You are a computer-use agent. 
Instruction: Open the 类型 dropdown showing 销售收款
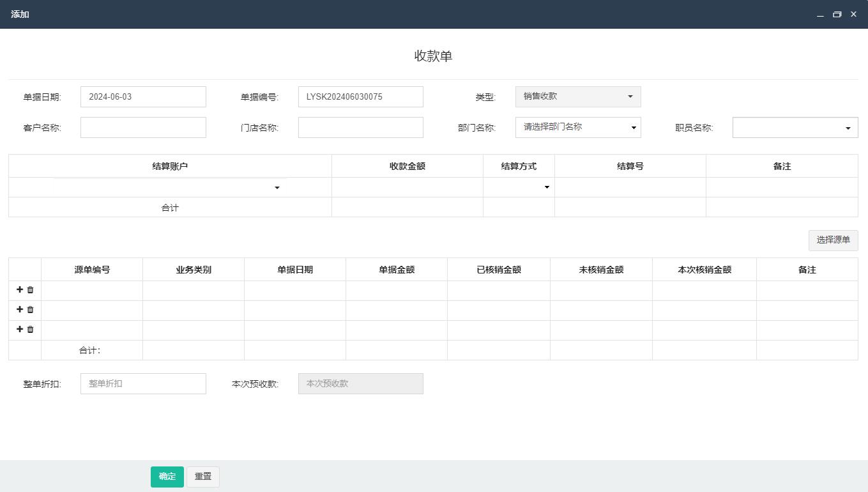pyautogui.click(x=577, y=96)
